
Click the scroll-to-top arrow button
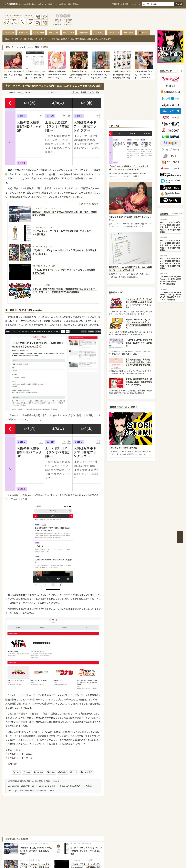[x=180, y=536]
